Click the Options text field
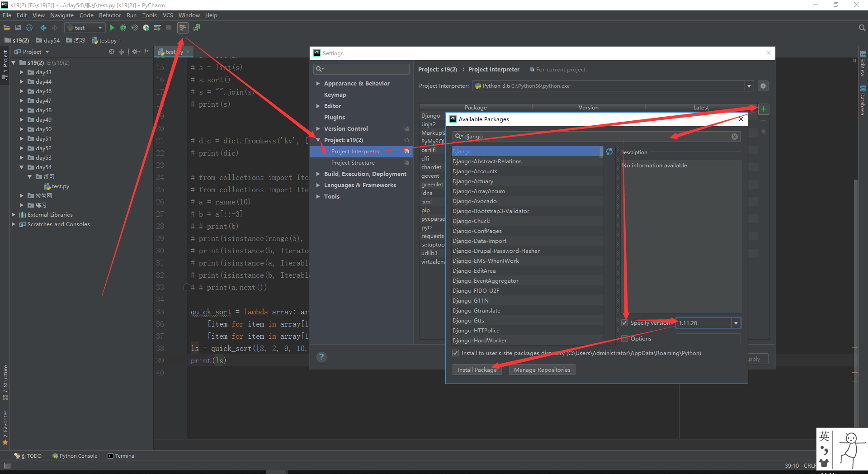The width and height of the screenshot is (868, 474). tap(708, 339)
